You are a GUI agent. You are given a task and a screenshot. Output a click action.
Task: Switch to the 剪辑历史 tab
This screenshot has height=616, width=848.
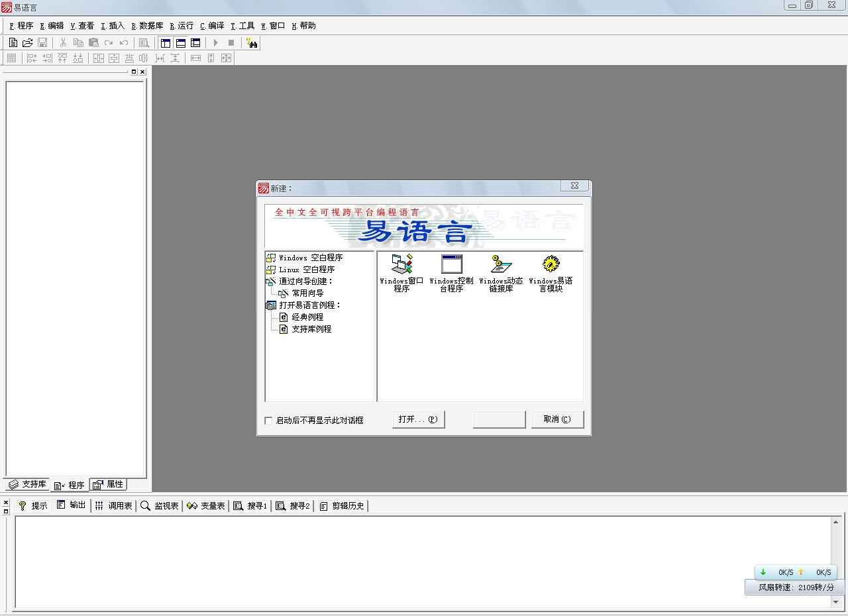342,505
